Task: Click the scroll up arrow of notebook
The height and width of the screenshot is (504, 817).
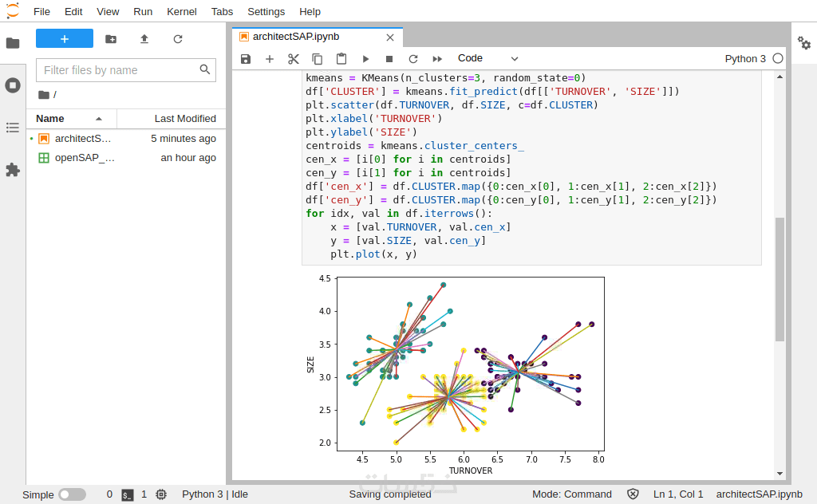Action: (780, 77)
